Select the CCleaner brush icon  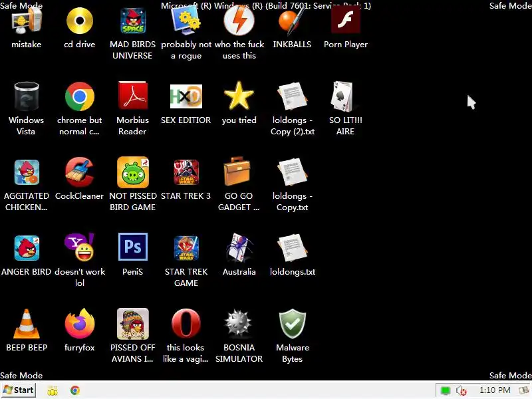point(80,172)
